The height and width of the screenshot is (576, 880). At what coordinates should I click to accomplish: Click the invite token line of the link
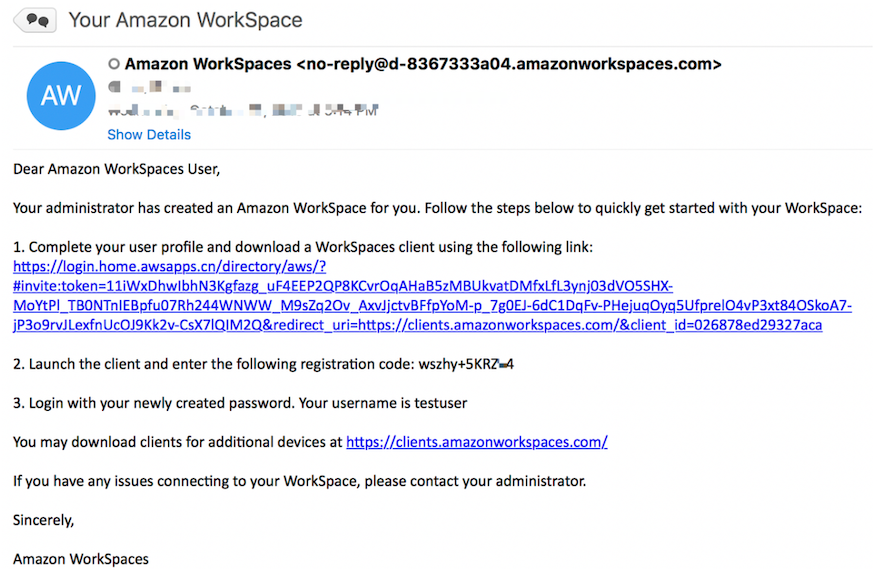click(343, 286)
